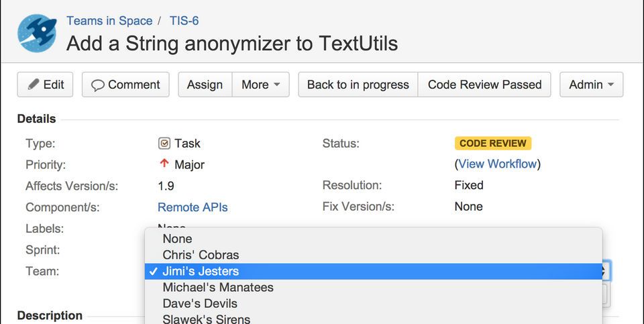Click the Task type icon

tap(164, 143)
